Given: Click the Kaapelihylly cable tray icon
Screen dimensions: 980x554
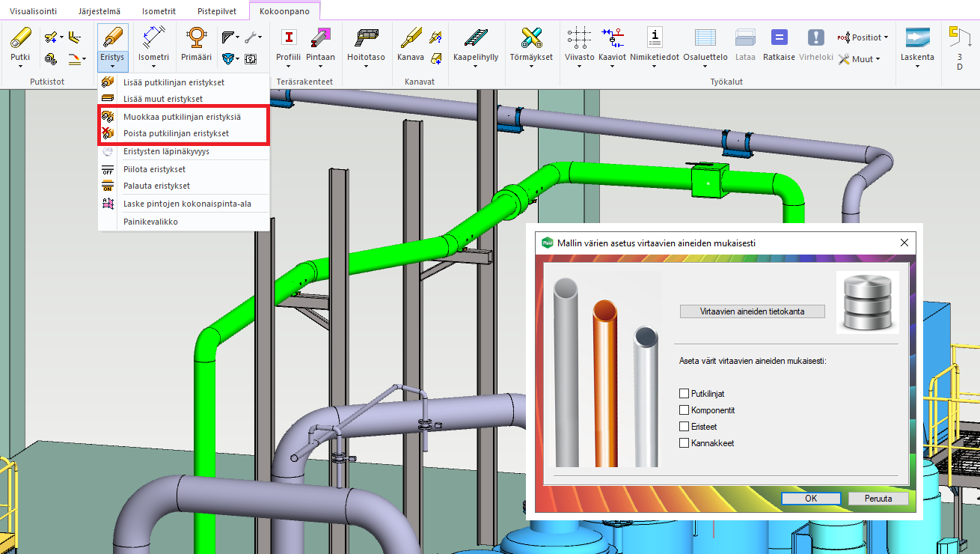Looking at the screenshot, I should pyautogui.click(x=475, y=39).
